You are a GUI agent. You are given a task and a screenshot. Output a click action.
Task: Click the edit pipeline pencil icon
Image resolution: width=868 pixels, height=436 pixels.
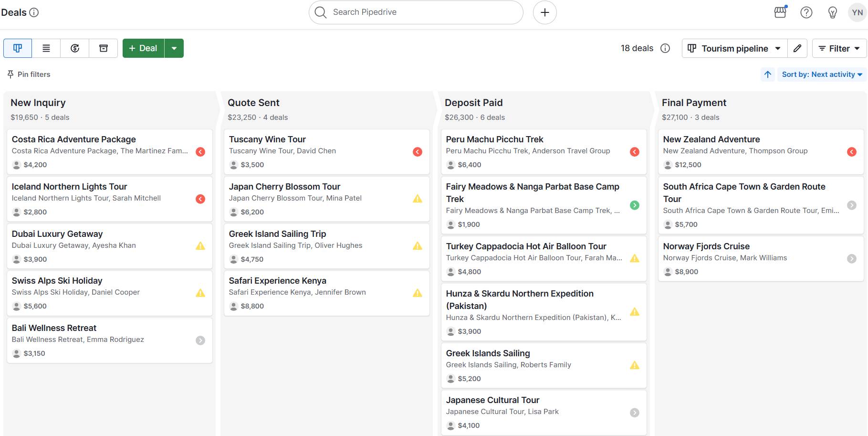[x=797, y=48]
